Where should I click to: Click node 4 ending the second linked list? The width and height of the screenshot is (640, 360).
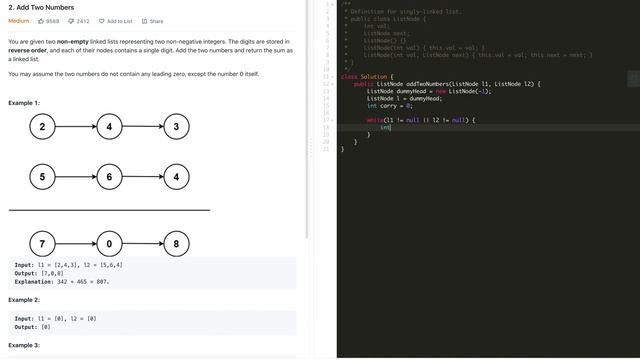(176, 177)
